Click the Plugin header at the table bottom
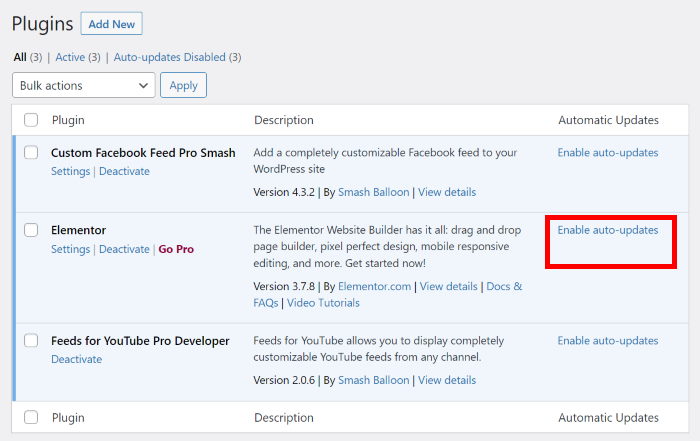 (68, 418)
